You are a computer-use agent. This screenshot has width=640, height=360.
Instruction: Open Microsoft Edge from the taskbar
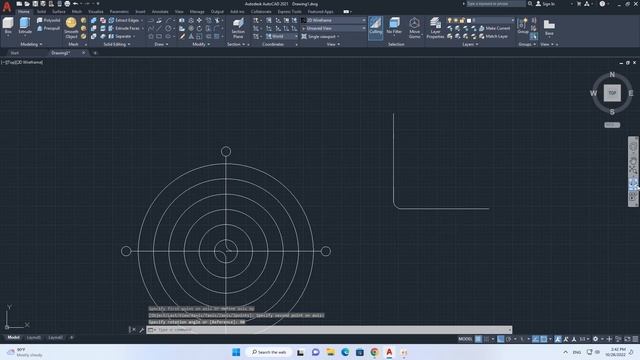pos(345,352)
